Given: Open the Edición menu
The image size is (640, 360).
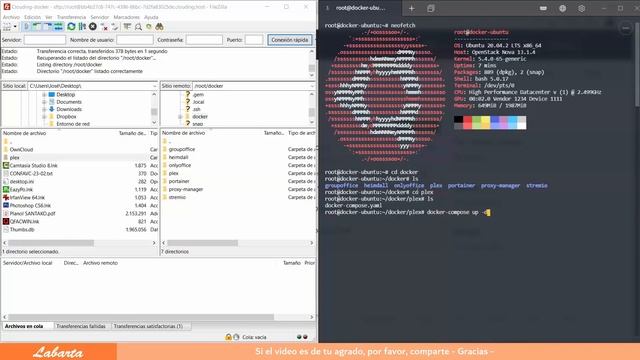Looking at the screenshot, I should (33, 17).
